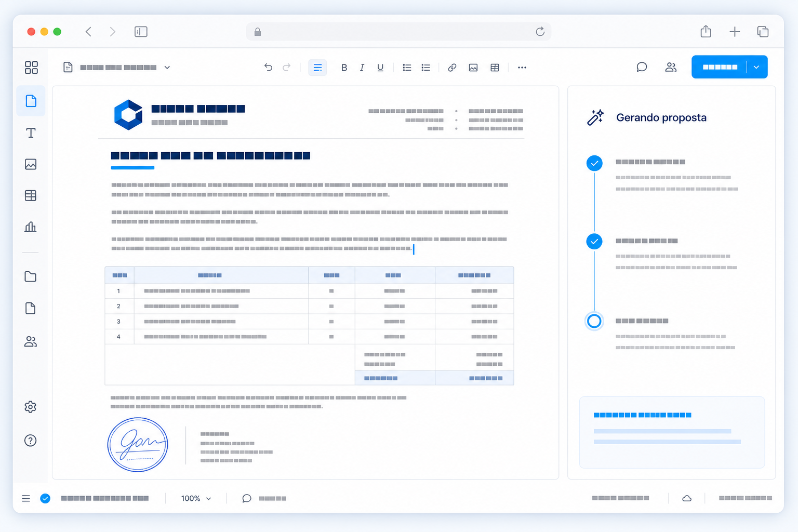Insert a numbered list
Viewport: 798px width, 532px height.
(407, 68)
